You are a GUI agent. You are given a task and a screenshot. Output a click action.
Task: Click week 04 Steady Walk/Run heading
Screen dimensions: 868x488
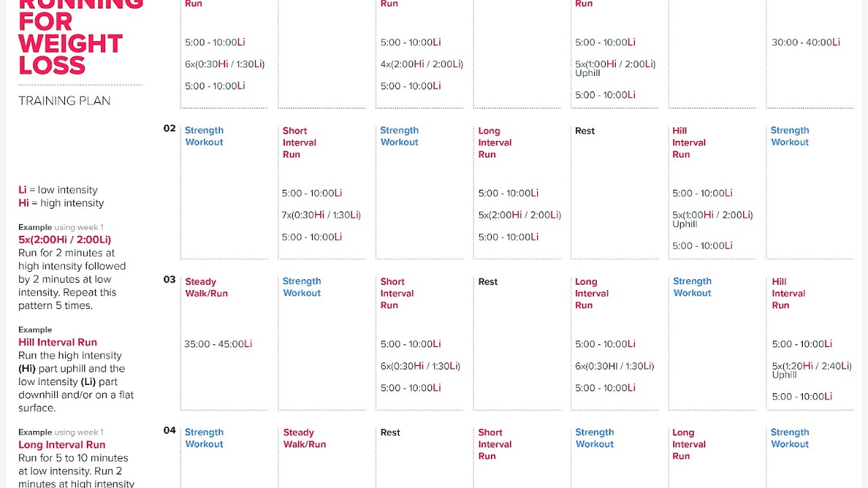coord(304,439)
